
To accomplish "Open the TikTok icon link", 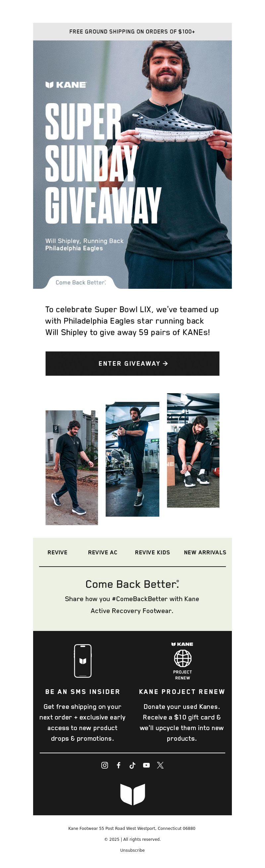I will 132,765.
